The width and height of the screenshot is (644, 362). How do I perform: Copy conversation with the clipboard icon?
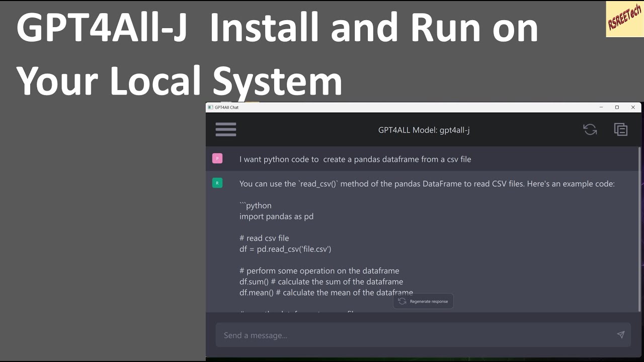tap(621, 130)
